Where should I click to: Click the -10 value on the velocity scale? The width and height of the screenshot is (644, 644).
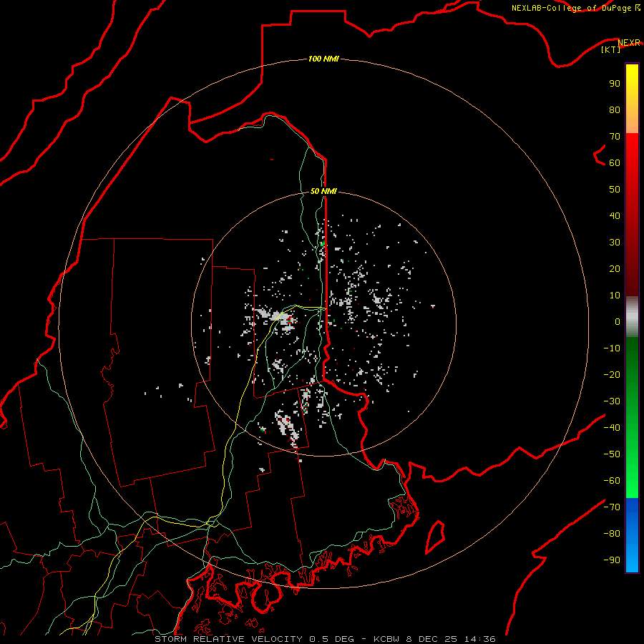point(612,348)
